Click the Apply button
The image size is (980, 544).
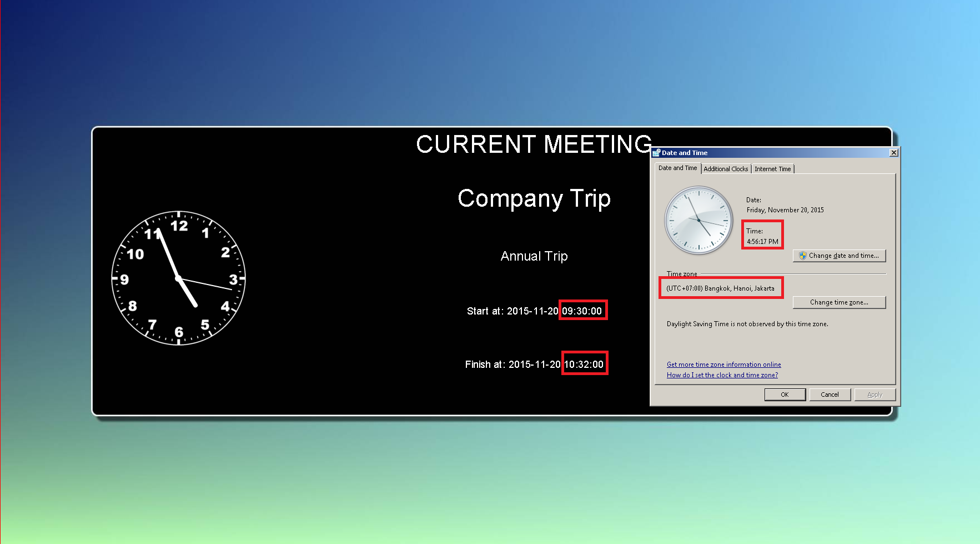click(x=875, y=395)
